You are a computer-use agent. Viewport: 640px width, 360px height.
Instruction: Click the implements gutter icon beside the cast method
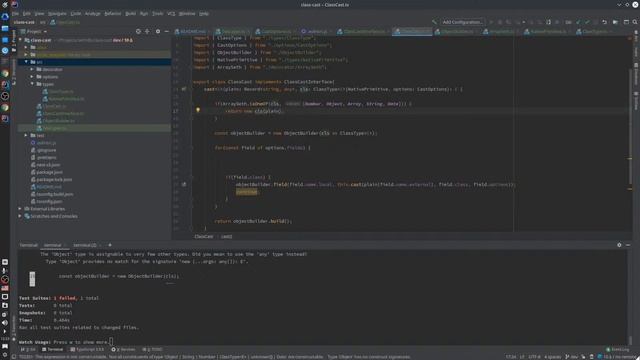(x=184, y=89)
